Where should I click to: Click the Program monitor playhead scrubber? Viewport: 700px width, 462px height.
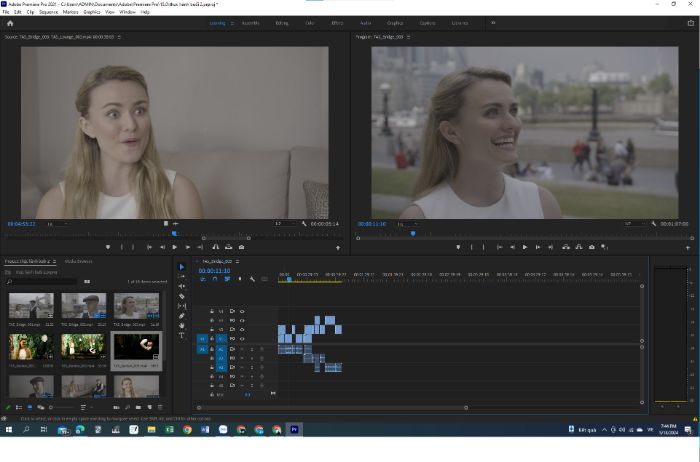[413, 233]
